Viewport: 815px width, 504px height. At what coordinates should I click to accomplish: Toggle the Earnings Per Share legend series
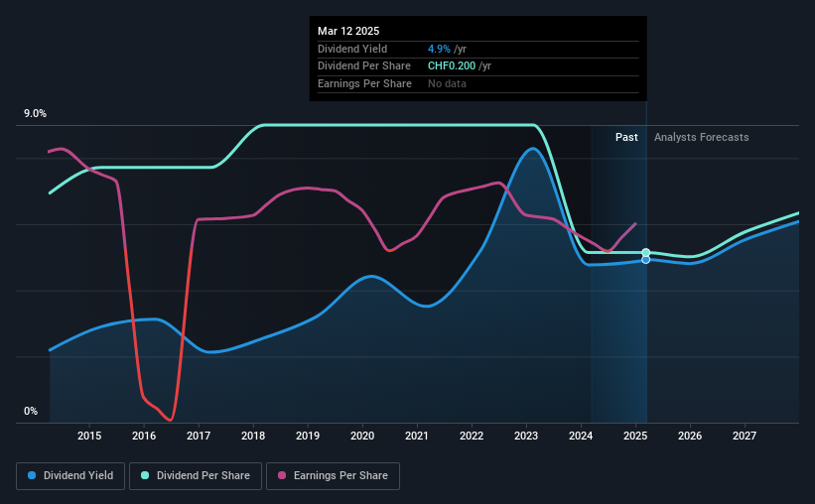tap(334, 476)
